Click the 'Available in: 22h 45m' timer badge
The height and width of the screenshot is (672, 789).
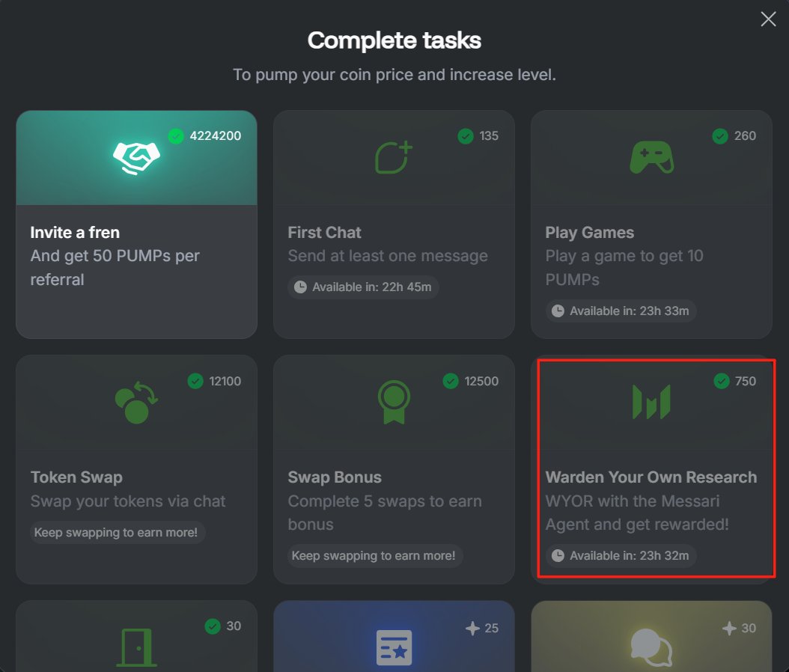[x=363, y=287]
